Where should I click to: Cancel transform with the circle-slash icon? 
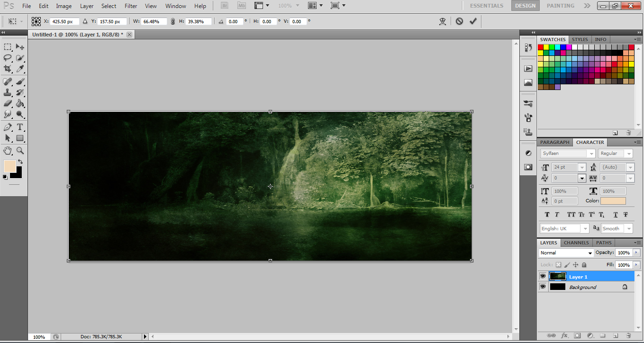coord(459,21)
